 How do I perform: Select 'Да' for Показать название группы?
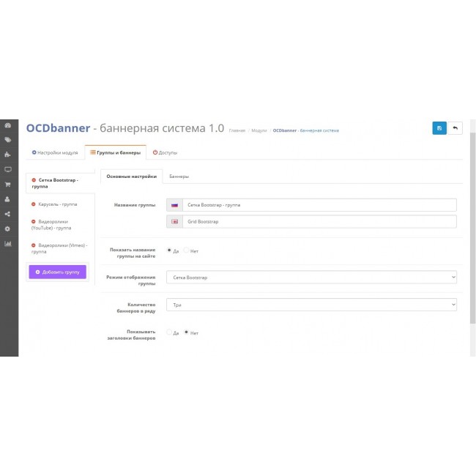pos(170,250)
